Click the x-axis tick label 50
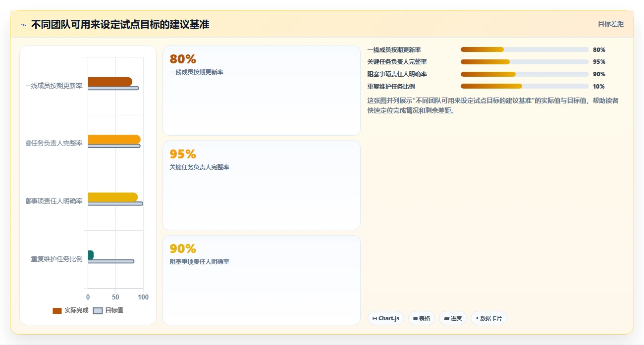 pyautogui.click(x=116, y=297)
